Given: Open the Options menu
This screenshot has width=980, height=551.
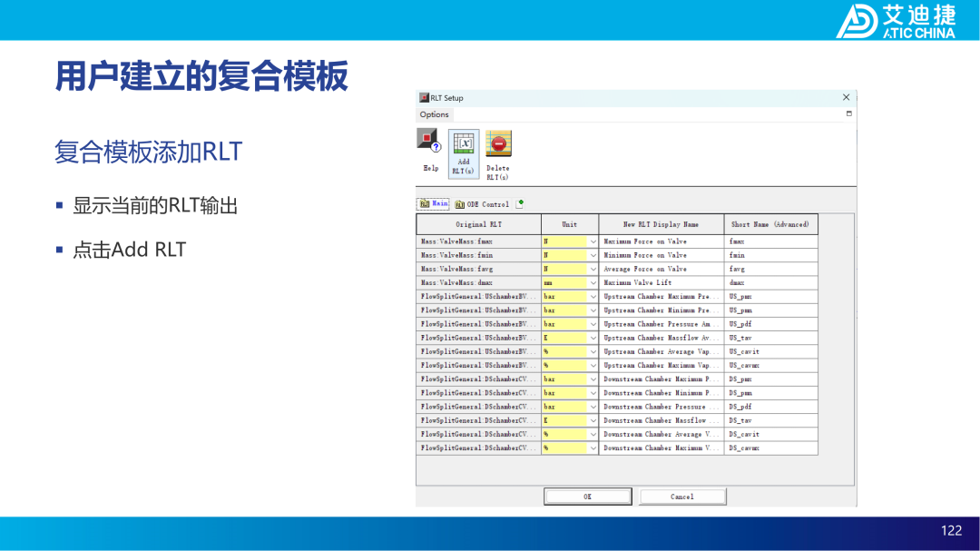Looking at the screenshot, I should pyautogui.click(x=434, y=114).
